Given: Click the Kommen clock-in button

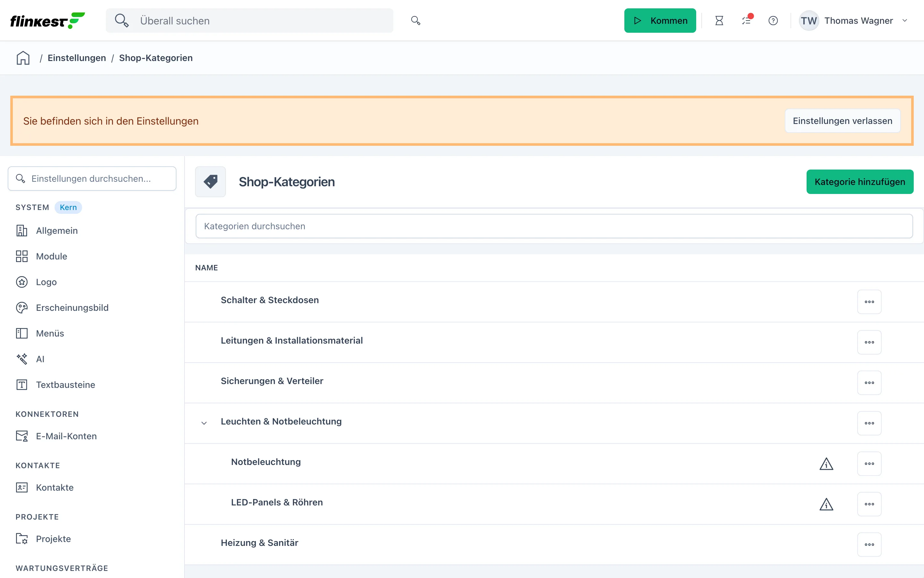Looking at the screenshot, I should (660, 21).
